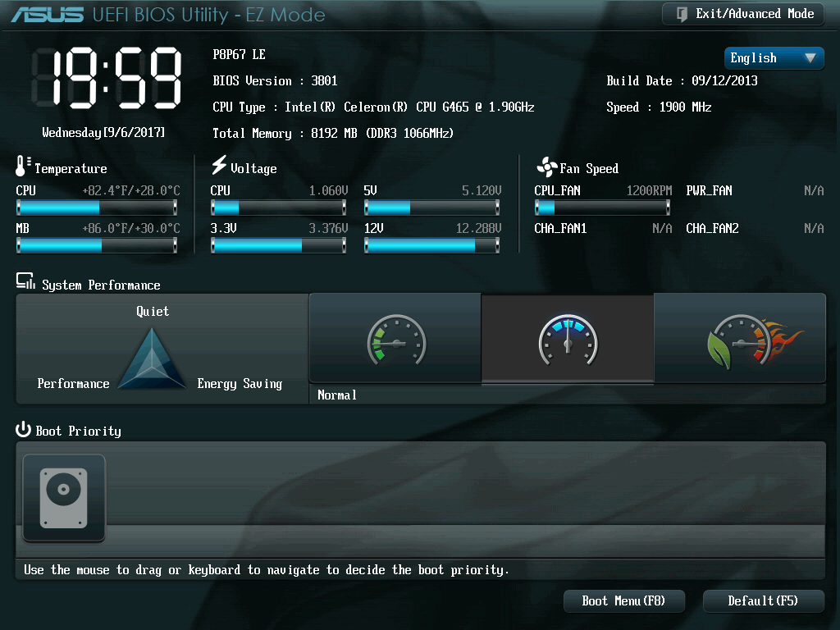Open the Boot Menu (F8) button
The height and width of the screenshot is (630, 840).
tap(623, 601)
